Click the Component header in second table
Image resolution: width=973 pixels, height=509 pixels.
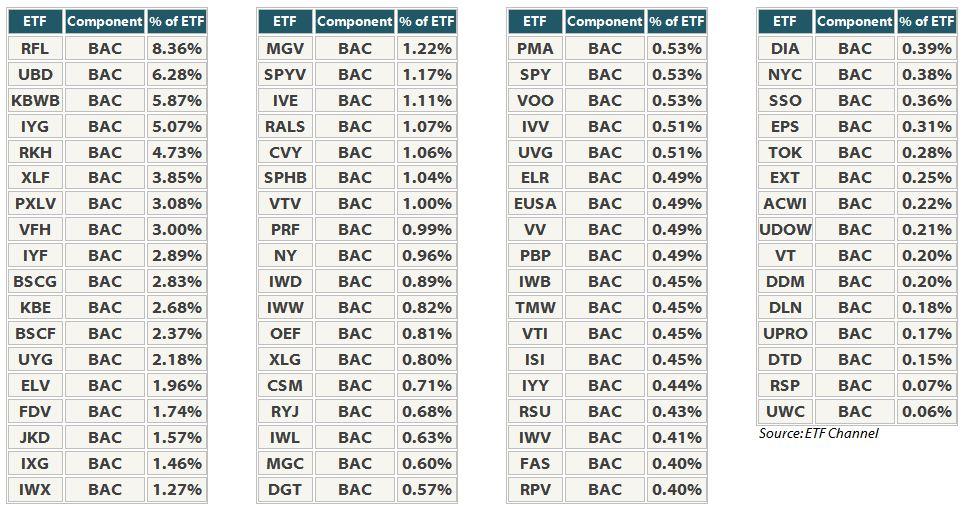point(355,22)
